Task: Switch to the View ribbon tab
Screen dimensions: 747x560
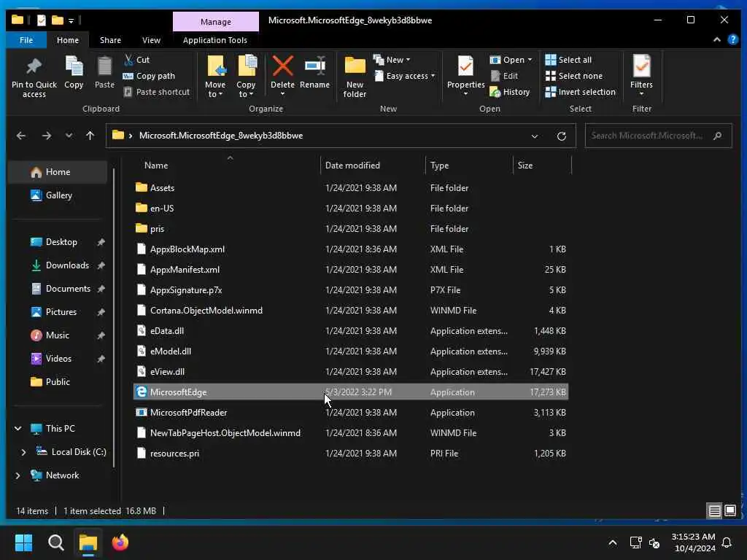Action: [151, 40]
